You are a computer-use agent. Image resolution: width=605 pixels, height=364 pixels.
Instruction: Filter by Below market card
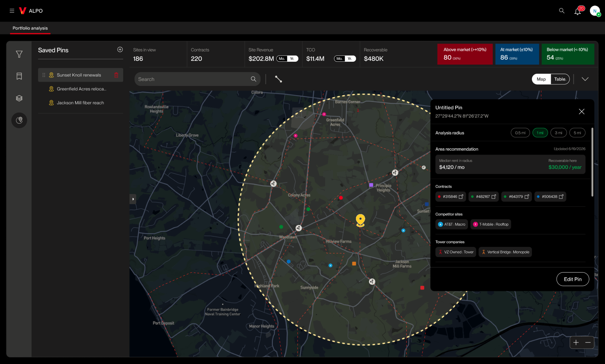(x=568, y=54)
